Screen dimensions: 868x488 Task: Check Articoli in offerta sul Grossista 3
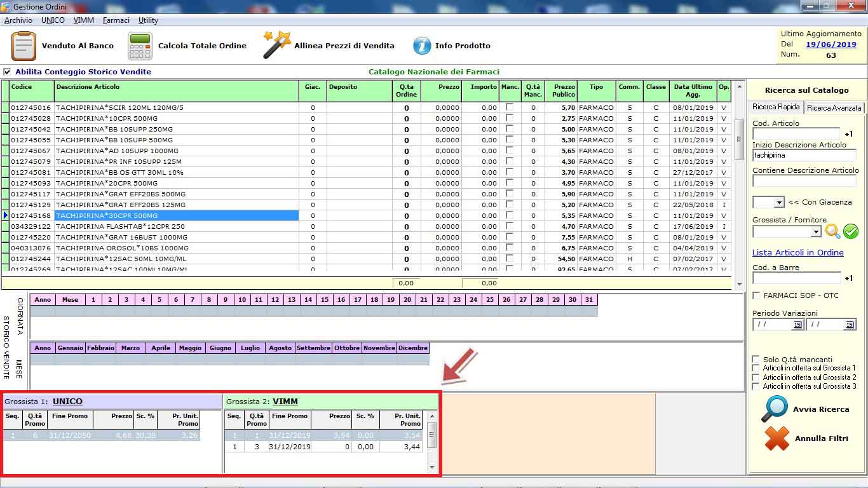pos(756,386)
